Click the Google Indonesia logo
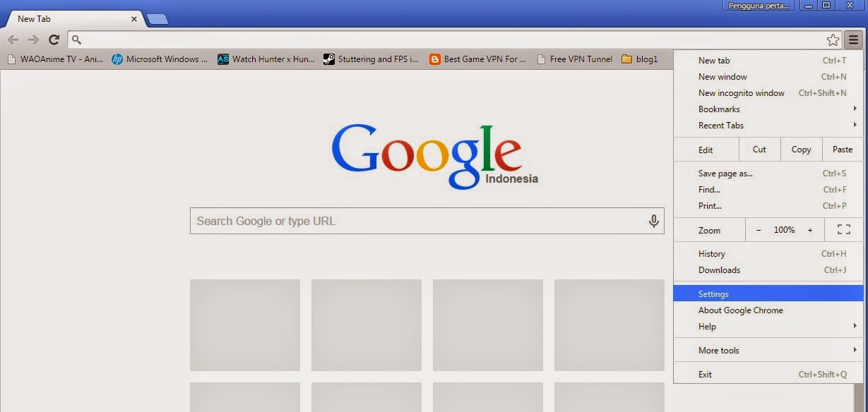 (434, 156)
